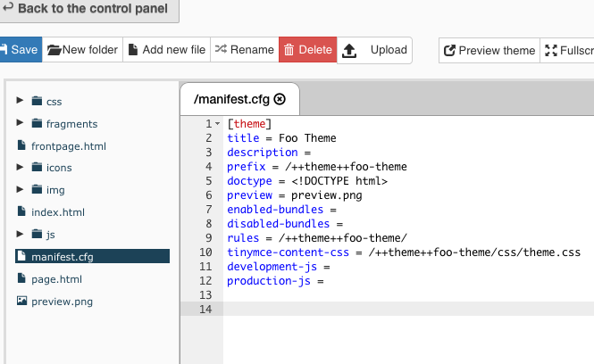Image resolution: width=594 pixels, height=364 pixels.
Task: Select the js folder
Action: pos(50,235)
